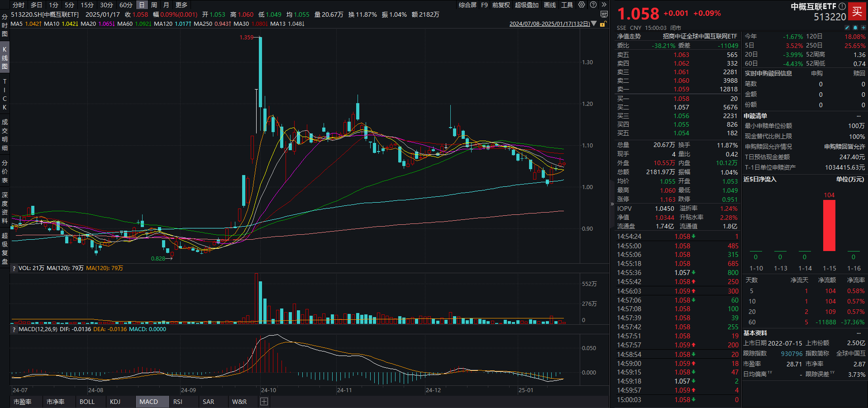Collapse the side panel with the splitter arrow
Screen dimensions: 868x408
(612, 204)
